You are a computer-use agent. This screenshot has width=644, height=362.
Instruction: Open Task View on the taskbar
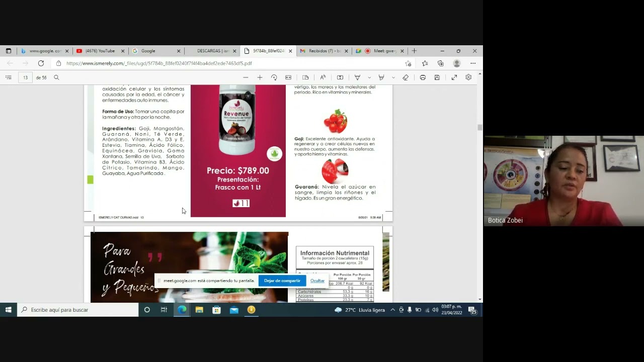pos(164,310)
